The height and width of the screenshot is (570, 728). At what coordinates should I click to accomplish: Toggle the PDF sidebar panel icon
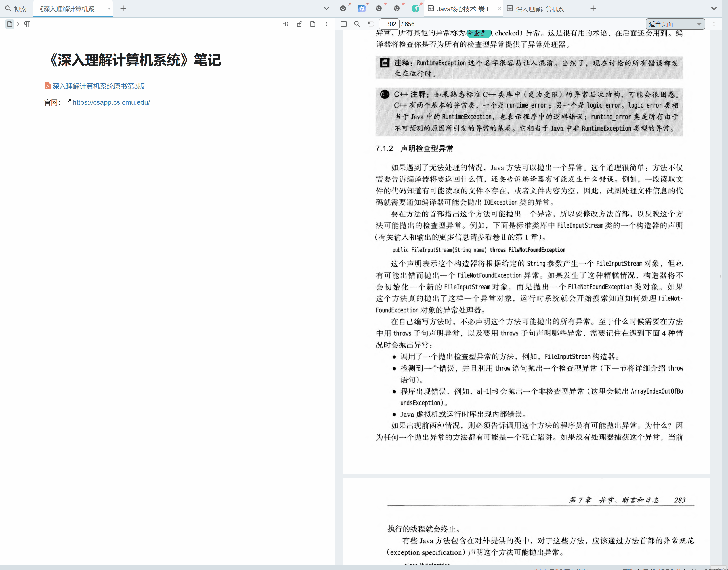[x=343, y=24]
